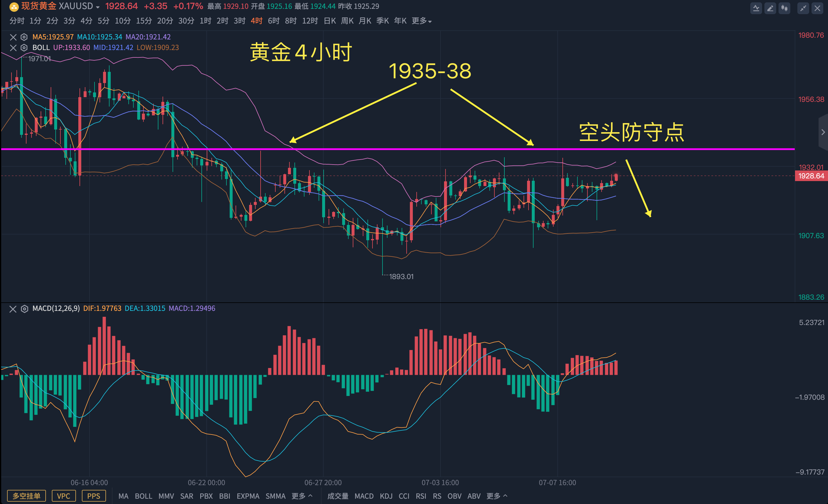Open the XAUUSD symbol dropdown
This screenshot has height=504, width=828.
pyautogui.click(x=97, y=7)
